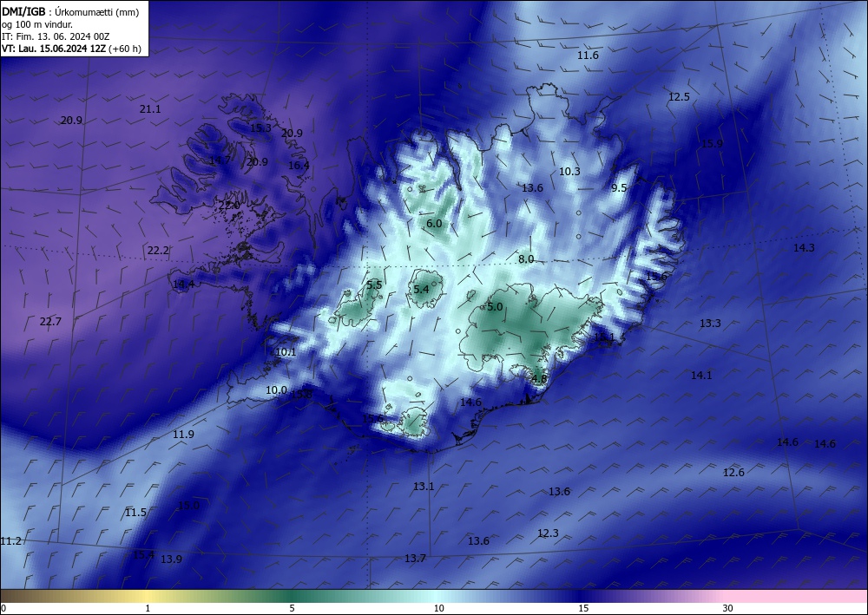The height and width of the screenshot is (615, 868).
Task: Click the 11.6 value at the top
Action: coord(588,56)
